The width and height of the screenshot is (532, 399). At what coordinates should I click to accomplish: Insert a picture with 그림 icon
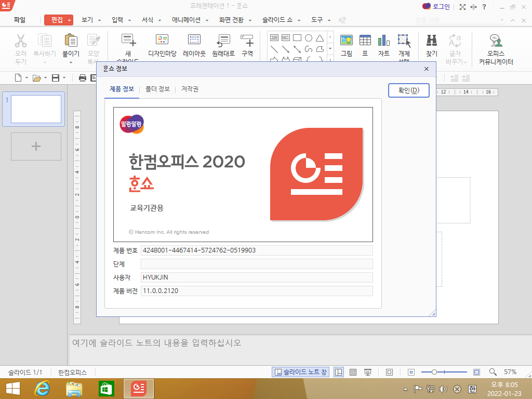[x=347, y=41]
